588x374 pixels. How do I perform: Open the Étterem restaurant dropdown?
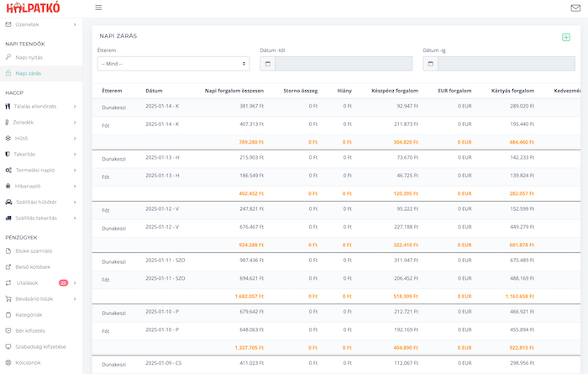click(x=173, y=64)
